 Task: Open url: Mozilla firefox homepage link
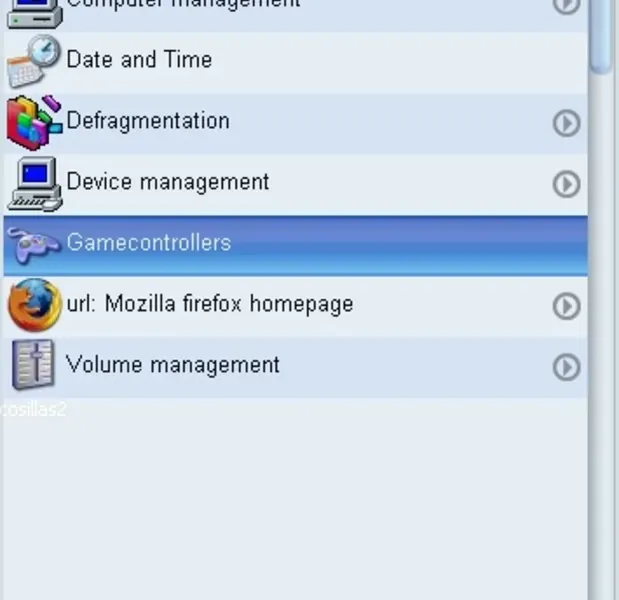point(209,304)
